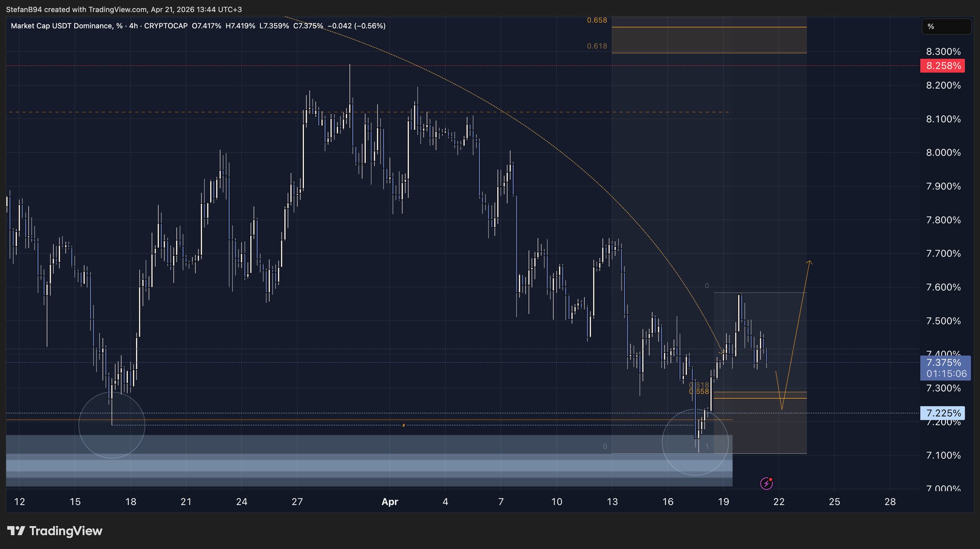Click the small orange x marker on the chart
This screenshot has height=549, width=980.
[x=403, y=425]
